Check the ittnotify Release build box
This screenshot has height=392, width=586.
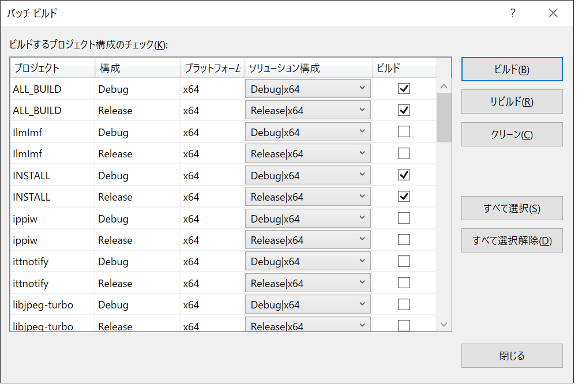[x=403, y=282]
